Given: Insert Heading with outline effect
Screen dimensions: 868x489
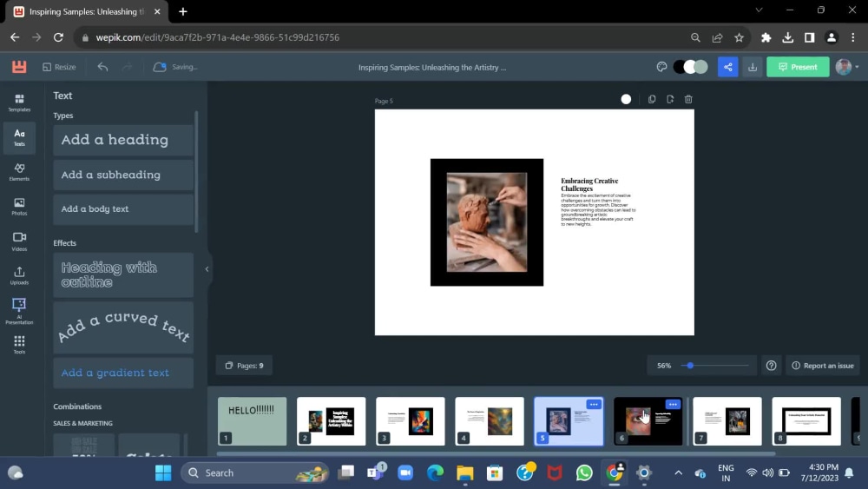Looking at the screenshot, I should click(x=123, y=275).
